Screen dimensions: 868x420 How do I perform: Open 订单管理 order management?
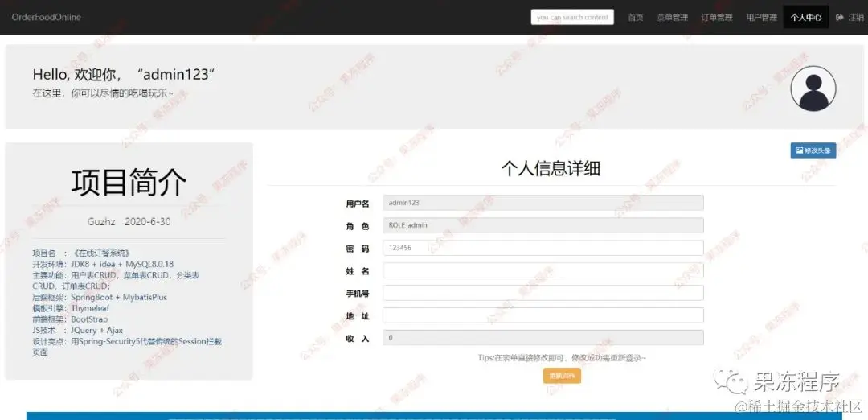pyautogui.click(x=717, y=17)
